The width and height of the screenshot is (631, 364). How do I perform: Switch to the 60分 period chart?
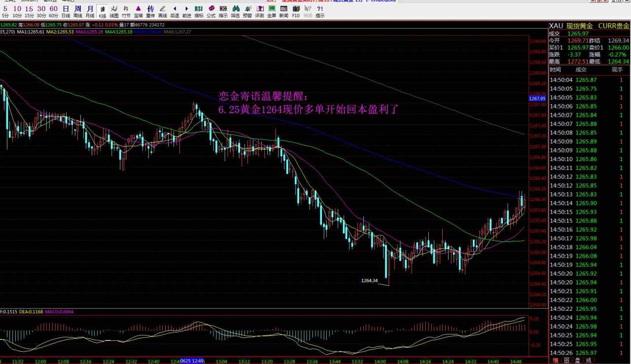[53, 11]
